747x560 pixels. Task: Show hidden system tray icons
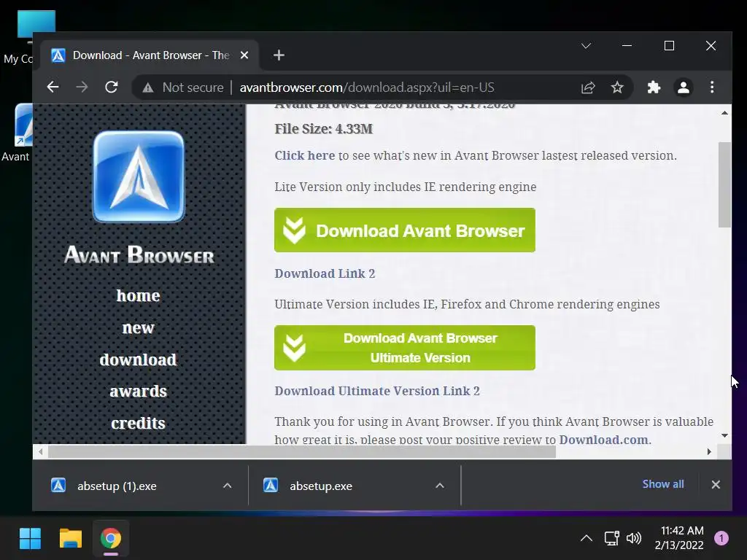pos(587,539)
